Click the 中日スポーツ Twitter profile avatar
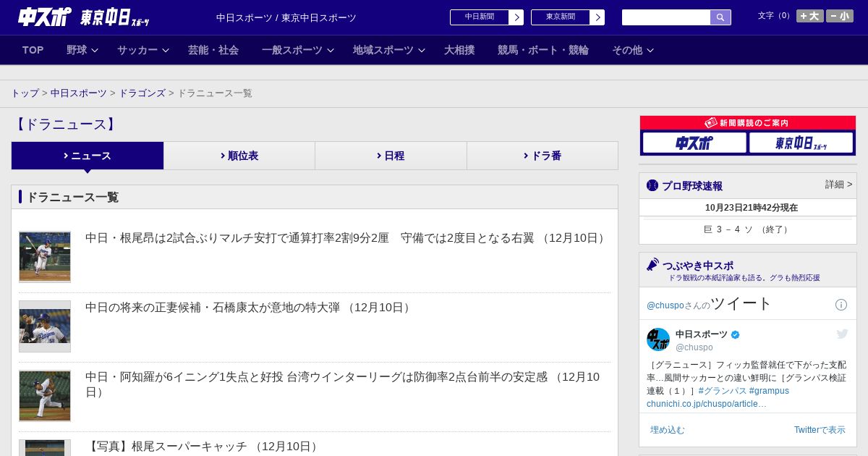Screen dimensions: 868x456 658,339
